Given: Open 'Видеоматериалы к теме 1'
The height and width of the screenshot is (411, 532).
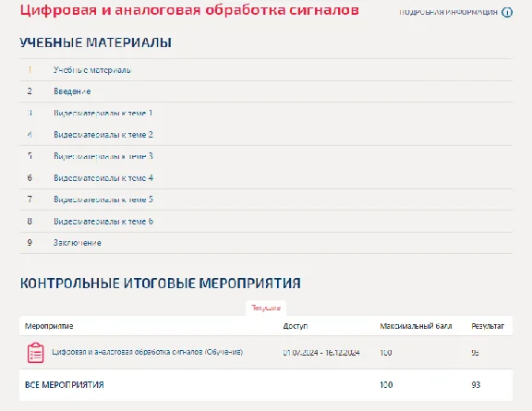Looking at the screenshot, I should (x=103, y=113).
